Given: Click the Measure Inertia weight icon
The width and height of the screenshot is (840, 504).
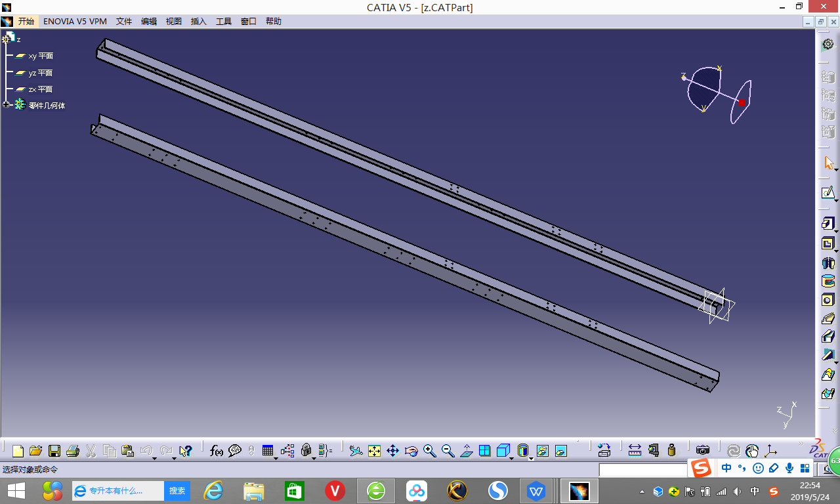Looking at the screenshot, I should tap(671, 451).
